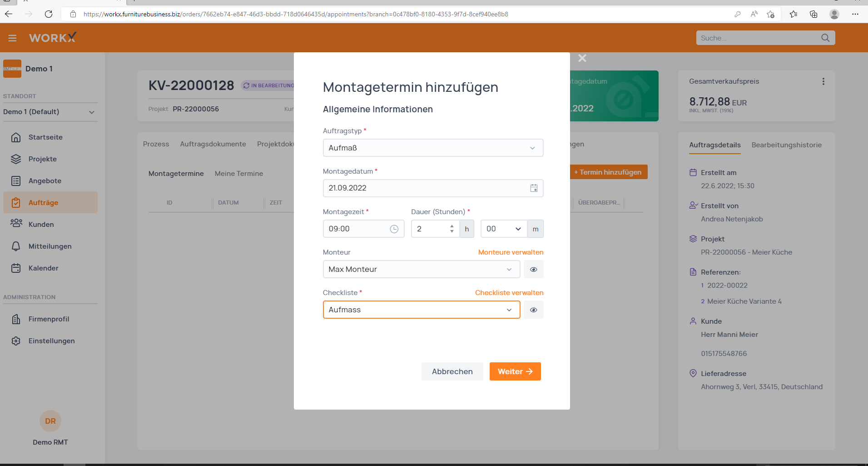Image resolution: width=868 pixels, height=466 pixels.
Task: Open the minutes dropdown showing 00
Action: [503, 229]
